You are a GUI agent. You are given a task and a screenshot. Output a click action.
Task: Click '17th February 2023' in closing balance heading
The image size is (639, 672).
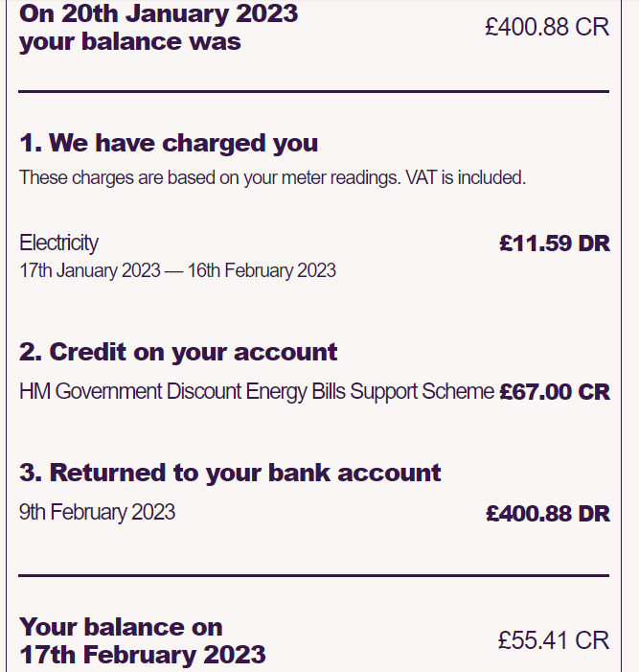(142, 655)
